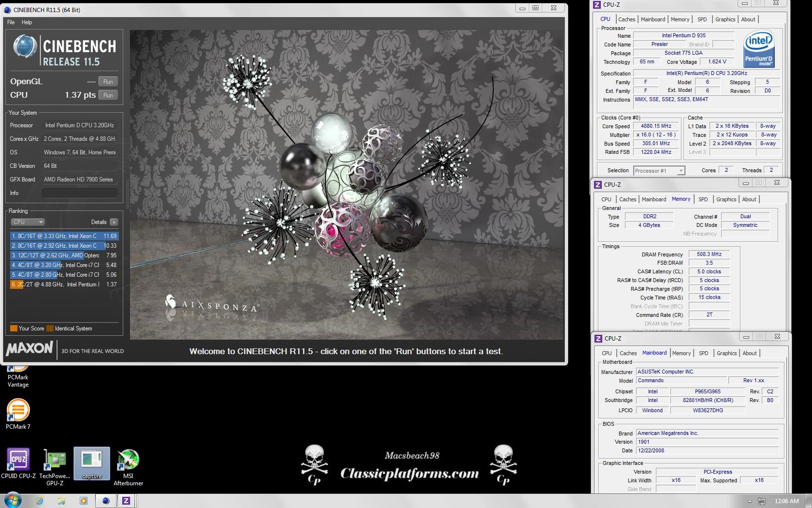Open the Ranking CPU dropdown

click(28, 222)
